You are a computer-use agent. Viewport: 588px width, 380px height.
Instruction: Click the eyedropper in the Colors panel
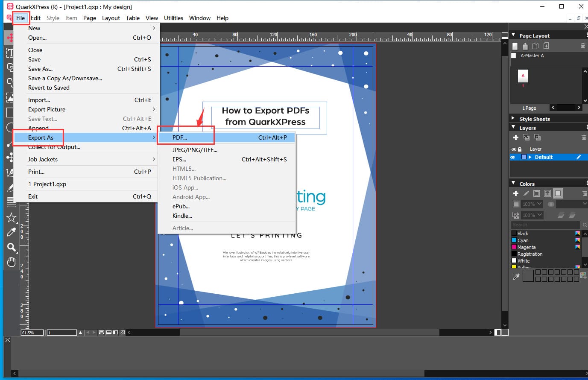coord(516,277)
